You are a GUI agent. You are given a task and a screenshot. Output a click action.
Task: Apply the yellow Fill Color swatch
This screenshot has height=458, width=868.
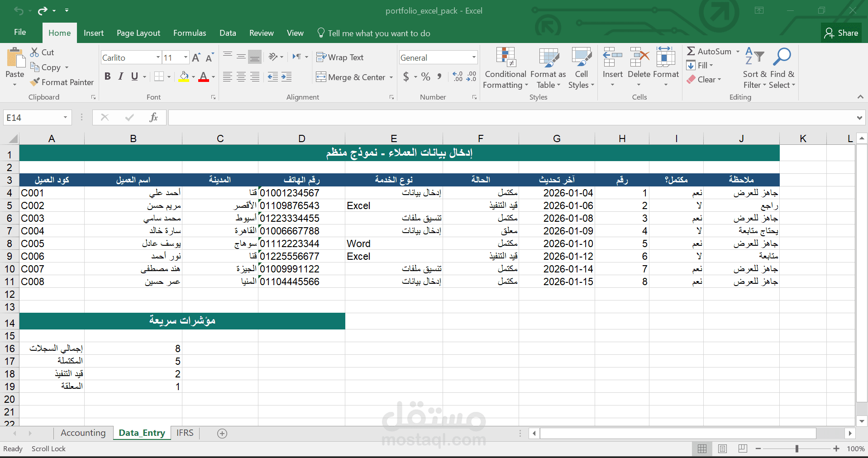183,76
